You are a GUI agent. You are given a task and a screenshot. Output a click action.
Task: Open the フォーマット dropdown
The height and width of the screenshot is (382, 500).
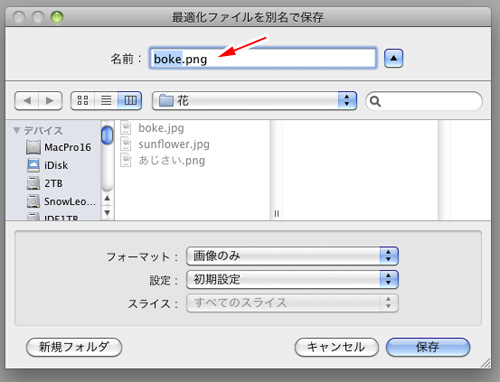click(292, 256)
